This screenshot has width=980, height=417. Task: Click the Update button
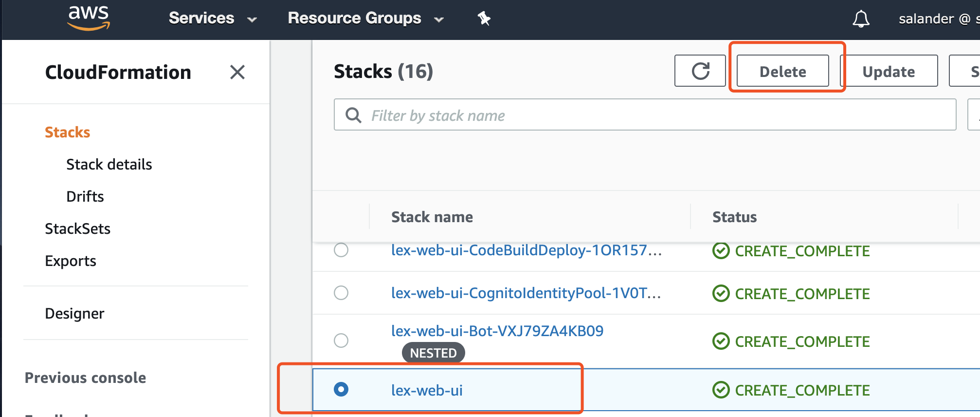point(889,71)
